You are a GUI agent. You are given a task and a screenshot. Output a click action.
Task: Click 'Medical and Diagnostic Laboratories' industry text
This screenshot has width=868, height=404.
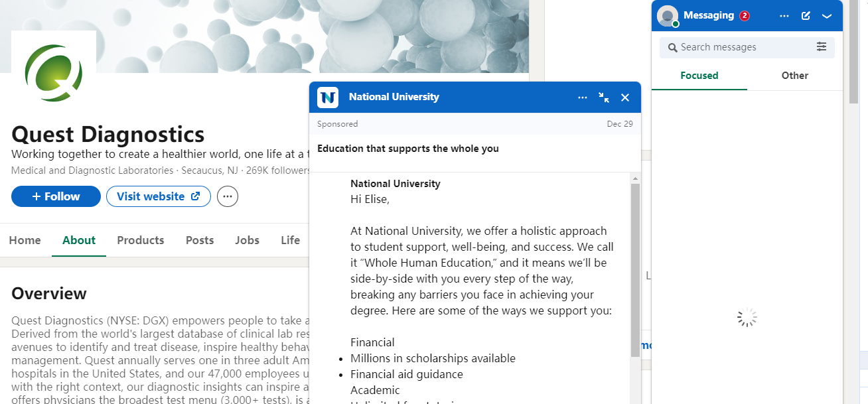pos(92,170)
